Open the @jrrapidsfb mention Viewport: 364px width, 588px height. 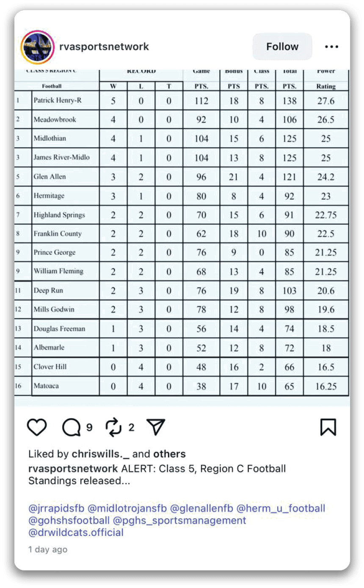click(56, 508)
